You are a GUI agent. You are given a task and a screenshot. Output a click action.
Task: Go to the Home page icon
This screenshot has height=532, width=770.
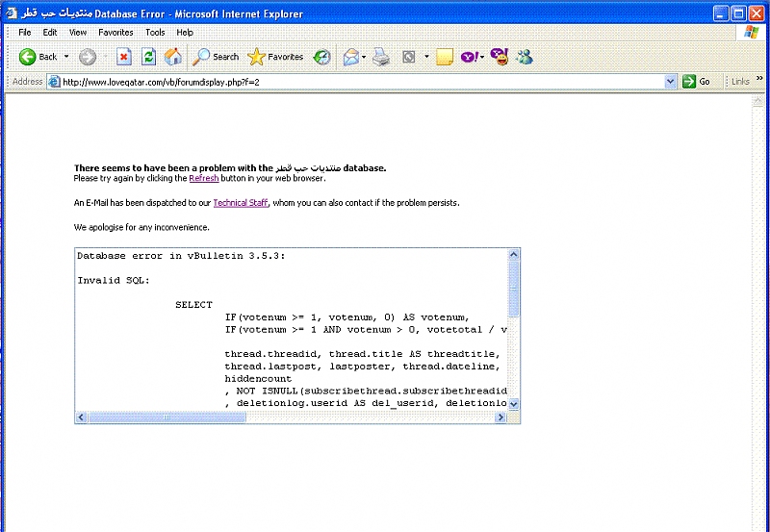pyautogui.click(x=173, y=57)
